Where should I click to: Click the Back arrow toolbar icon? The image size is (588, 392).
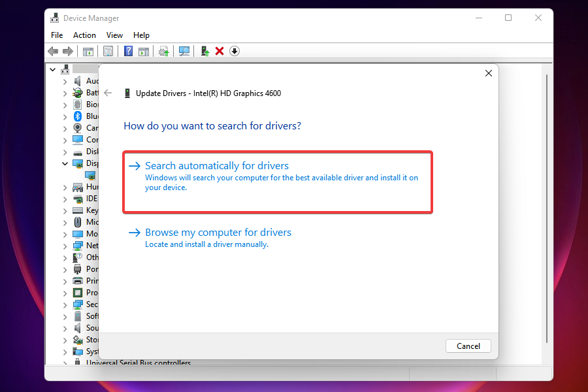coord(54,51)
